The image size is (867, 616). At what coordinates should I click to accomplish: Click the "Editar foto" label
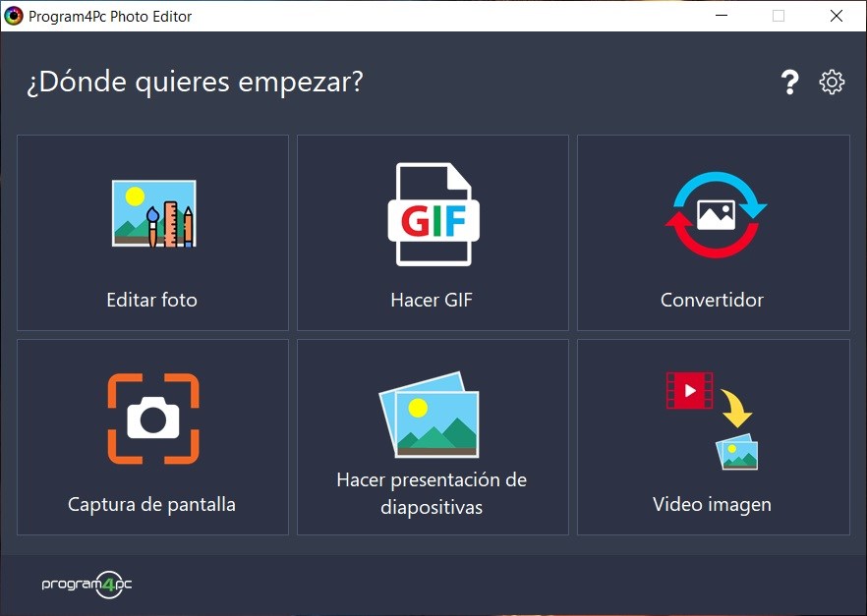[x=152, y=300]
